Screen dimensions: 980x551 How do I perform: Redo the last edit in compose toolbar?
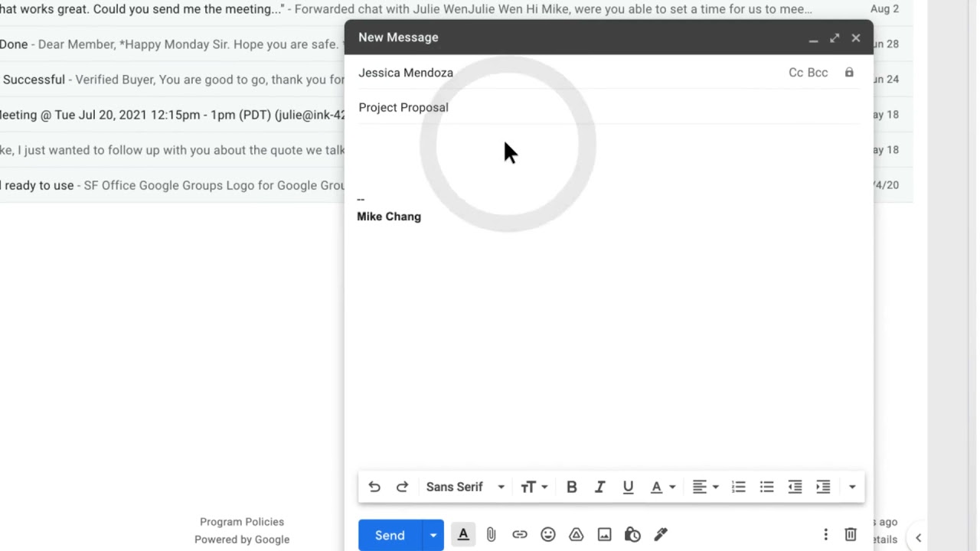402,487
